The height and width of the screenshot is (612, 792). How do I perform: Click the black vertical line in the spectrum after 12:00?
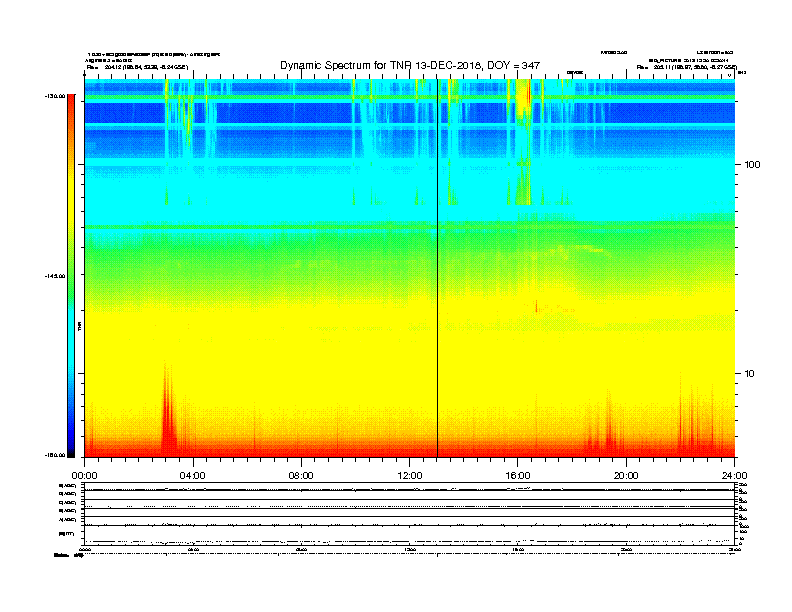[437, 268]
